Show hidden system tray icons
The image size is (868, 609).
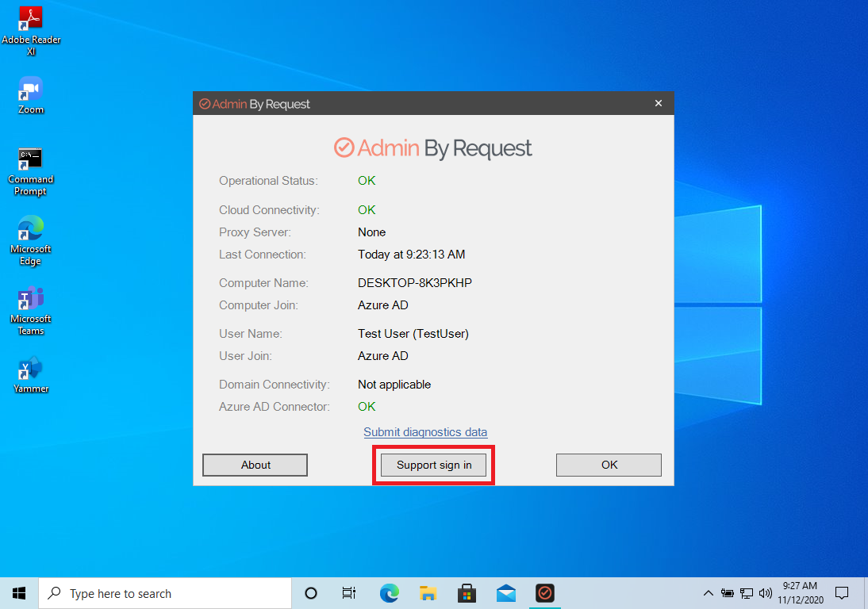coord(708,593)
